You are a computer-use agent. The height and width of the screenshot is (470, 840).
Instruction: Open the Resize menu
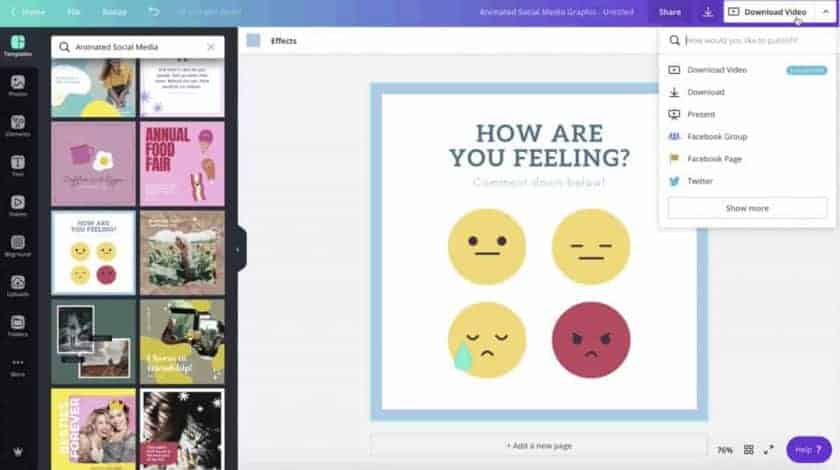[115, 12]
